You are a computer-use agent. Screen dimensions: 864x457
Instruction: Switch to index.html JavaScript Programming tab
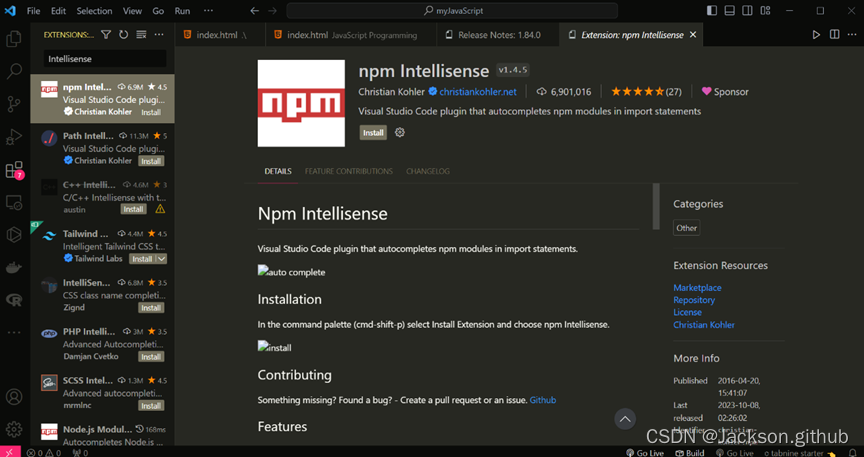tap(351, 35)
